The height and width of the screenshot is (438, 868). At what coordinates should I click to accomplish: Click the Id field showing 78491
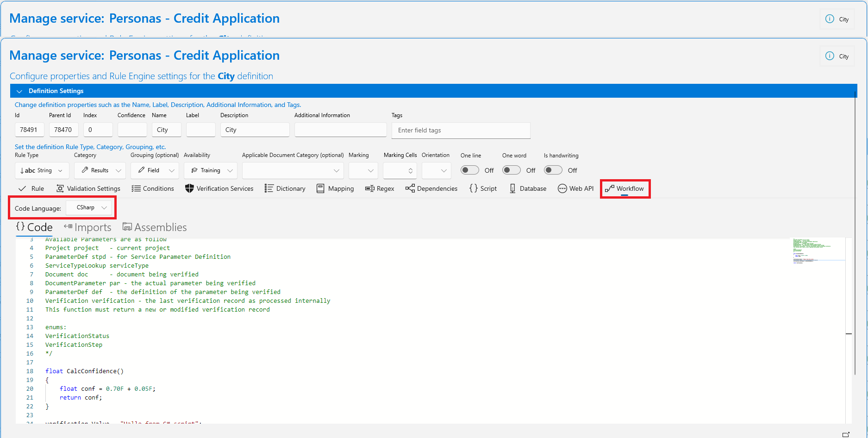30,130
